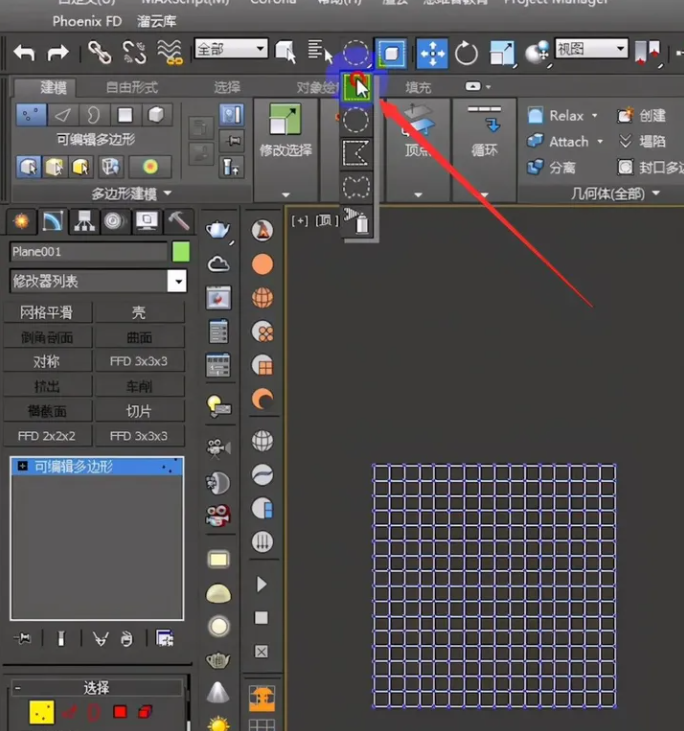Click the teapot render icon in side toolbar
The height and width of the screenshot is (731, 684).
point(218,231)
